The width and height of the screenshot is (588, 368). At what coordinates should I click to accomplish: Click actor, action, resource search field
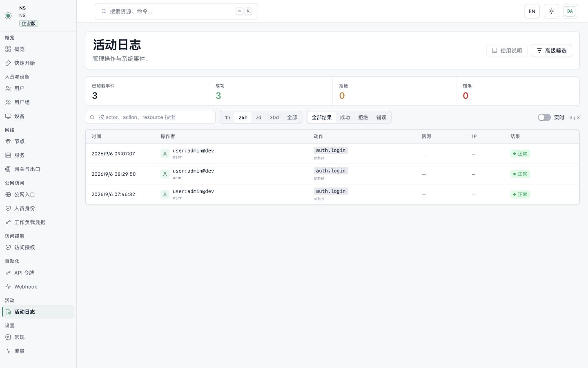coord(150,117)
